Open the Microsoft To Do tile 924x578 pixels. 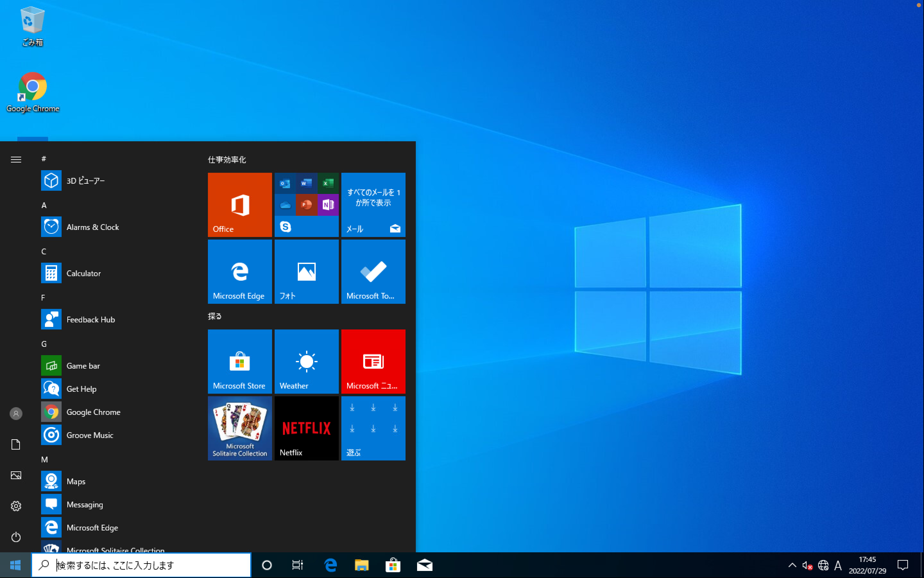373,272
